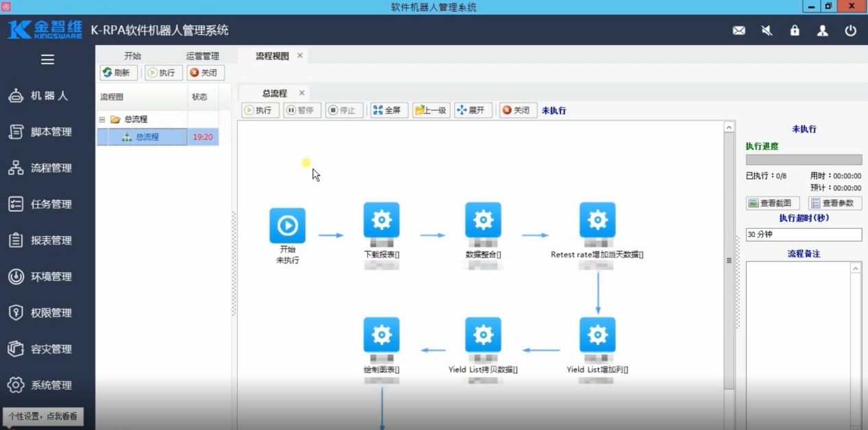
Task: Select the 绘制图表 flow node
Action: pos(382,335)
